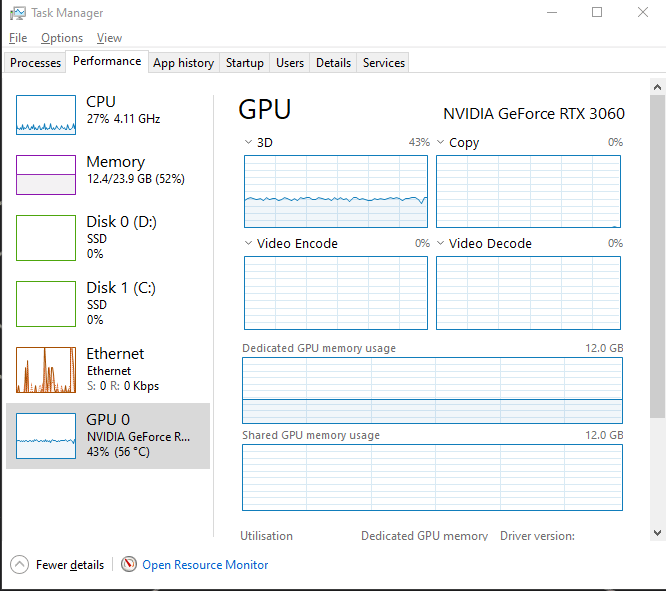Close the Task Manager window
This screenshot has height=591, width=666.
[643, 12]
